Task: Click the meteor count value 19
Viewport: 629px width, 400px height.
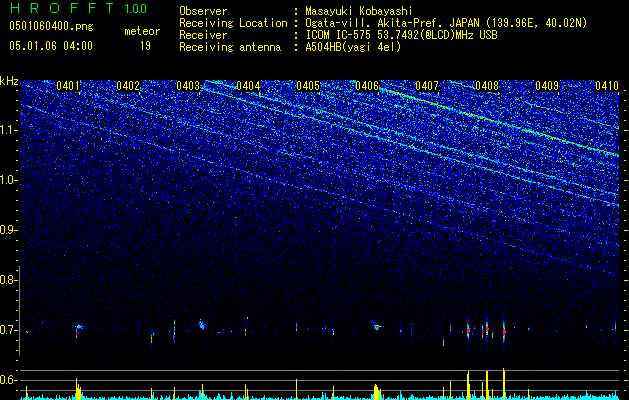Action: 145,46
